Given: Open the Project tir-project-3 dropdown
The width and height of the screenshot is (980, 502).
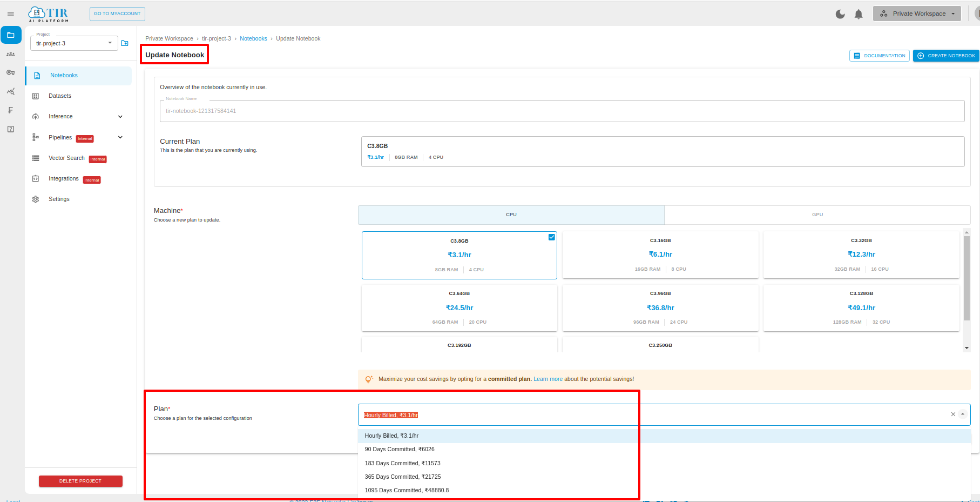Looking at the screenshot, I should click(74, 43).
